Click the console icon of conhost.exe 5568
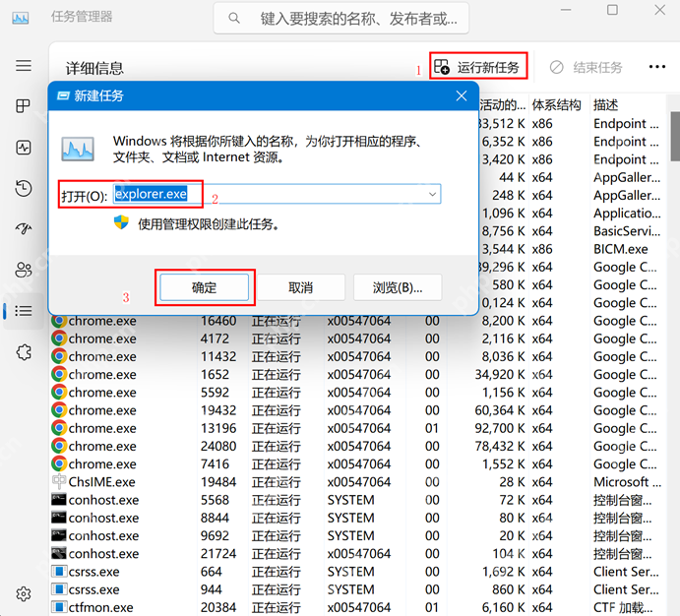This screenshot has height=616, width=680. click(x=58, y=499)
